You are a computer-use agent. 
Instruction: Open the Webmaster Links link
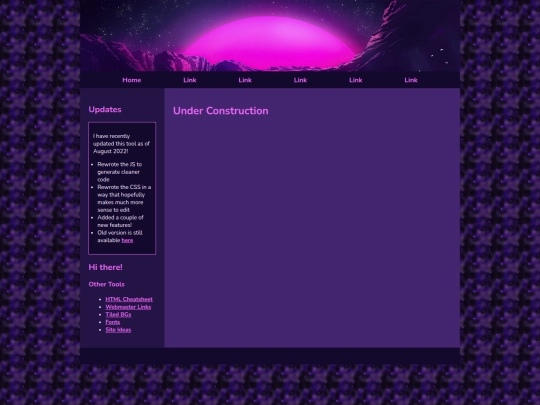pyautogui.click(x=128, y=307)
